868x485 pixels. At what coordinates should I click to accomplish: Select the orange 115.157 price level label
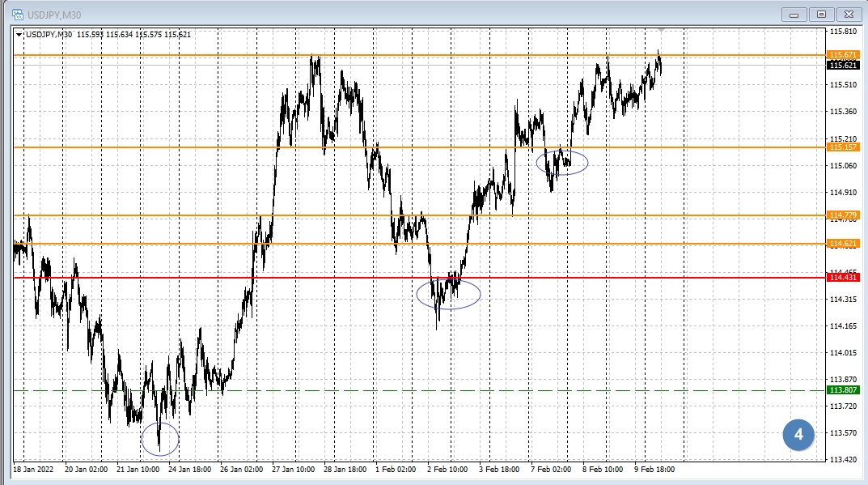(843, 147)
